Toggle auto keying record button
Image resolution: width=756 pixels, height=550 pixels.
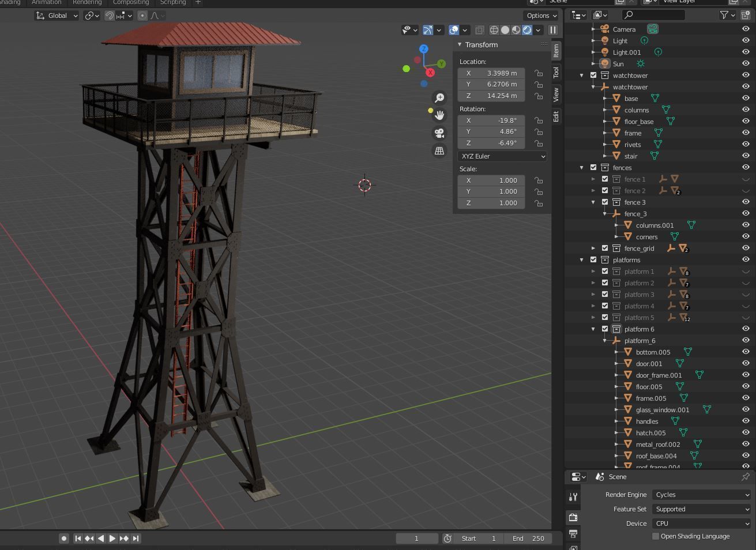64,538
